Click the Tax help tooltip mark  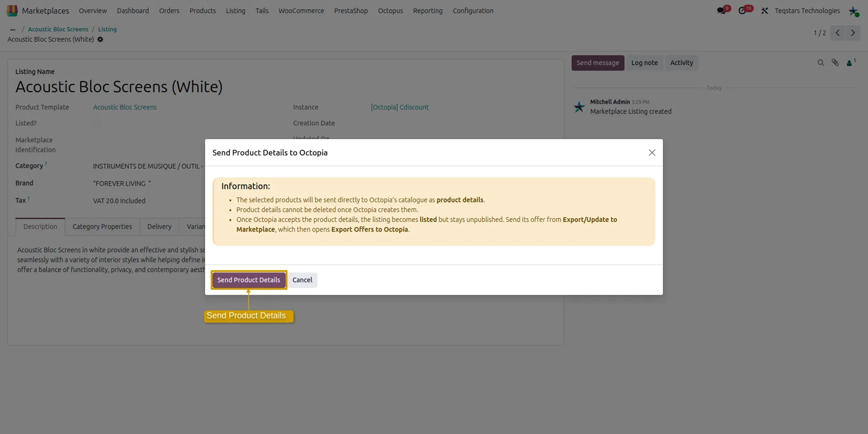[x=29, y=199]
